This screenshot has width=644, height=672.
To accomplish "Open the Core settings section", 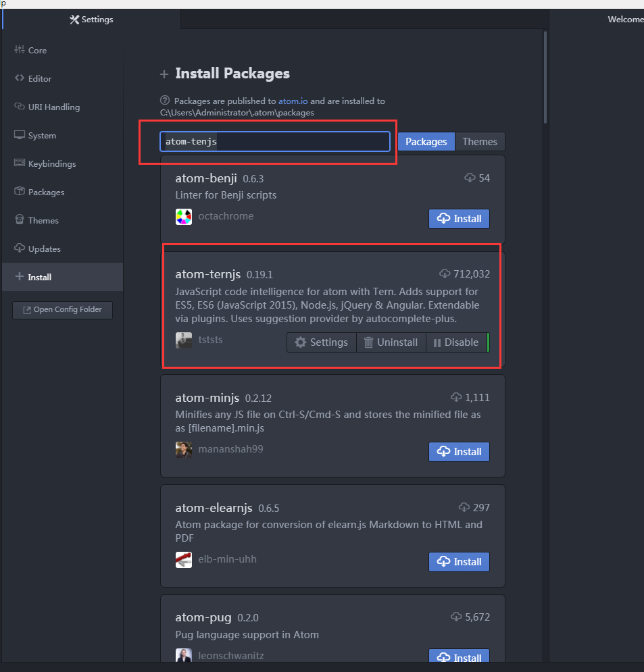I will (37, 50).
